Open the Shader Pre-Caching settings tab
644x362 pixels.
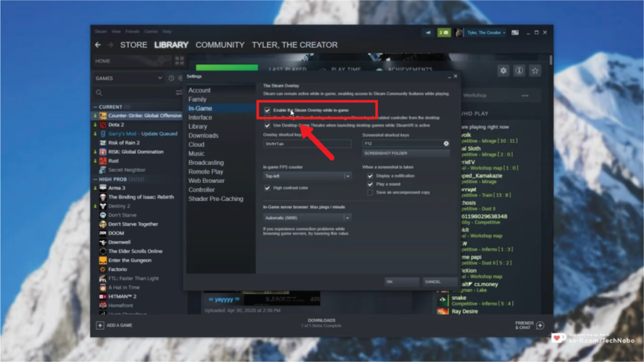pos(216,199)
